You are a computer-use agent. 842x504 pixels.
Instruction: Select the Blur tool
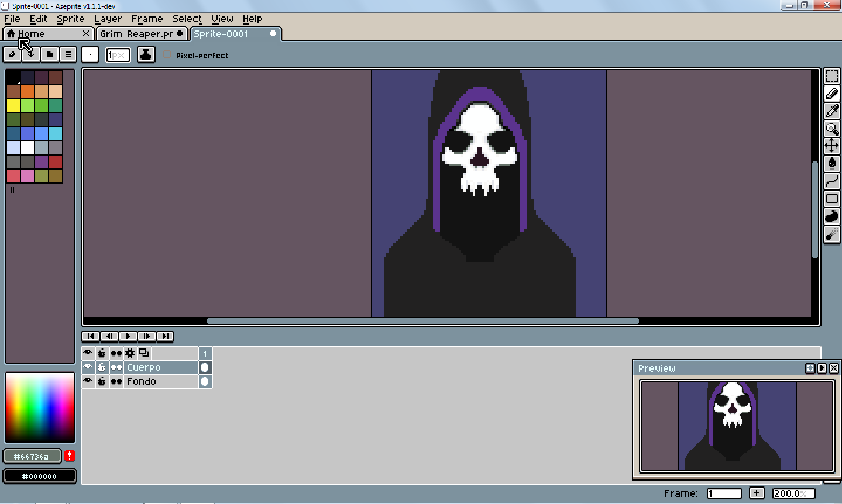(x=831, y=234)
